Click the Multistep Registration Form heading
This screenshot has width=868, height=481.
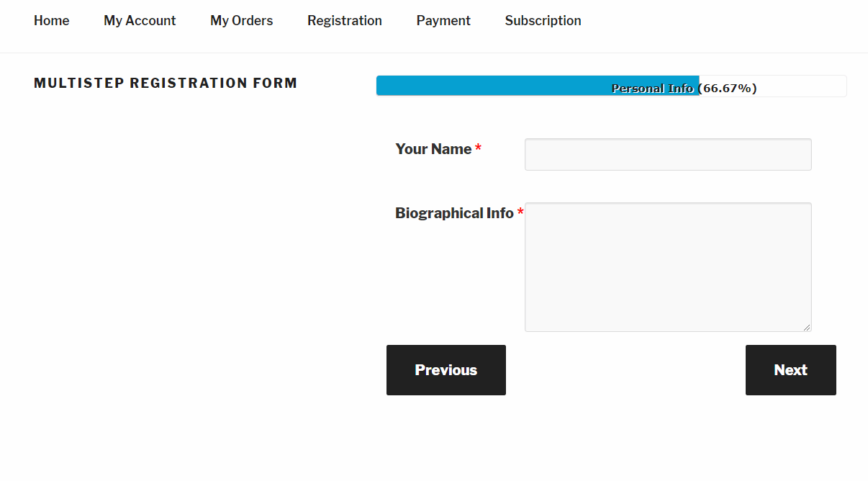click(166, 83)
